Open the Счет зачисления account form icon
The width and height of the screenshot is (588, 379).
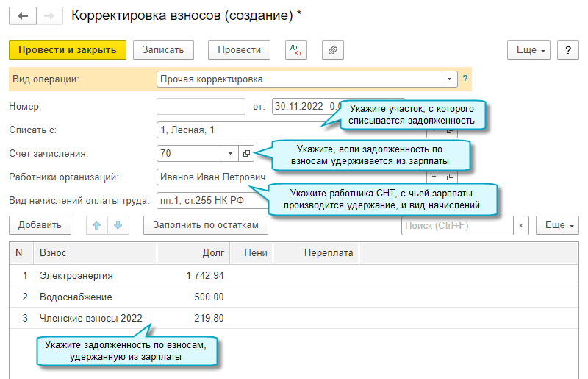click(246, 154)
